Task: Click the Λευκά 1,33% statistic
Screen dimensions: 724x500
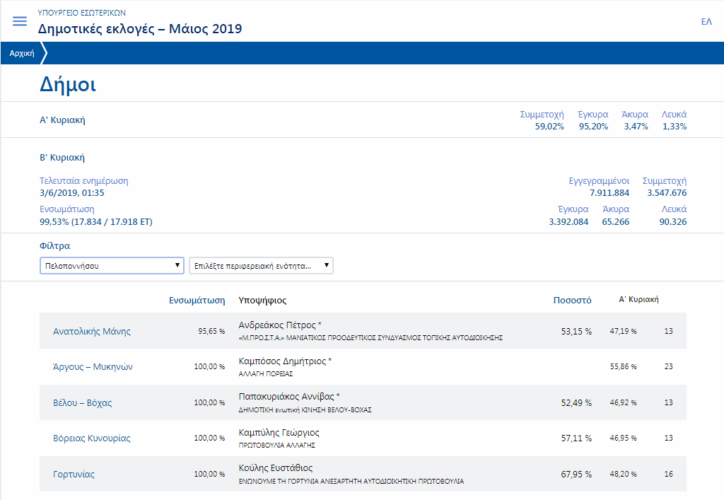Action: pos(674,120)
